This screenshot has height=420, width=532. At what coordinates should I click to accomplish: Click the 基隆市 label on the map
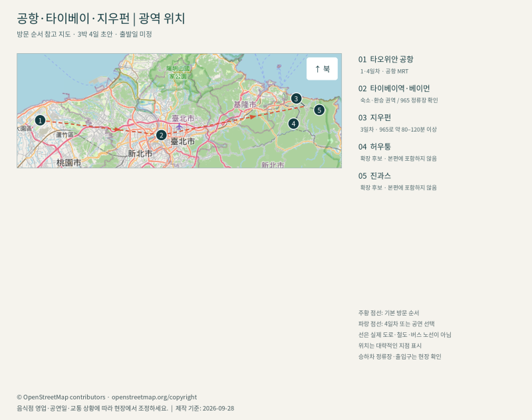click(245, 105)
